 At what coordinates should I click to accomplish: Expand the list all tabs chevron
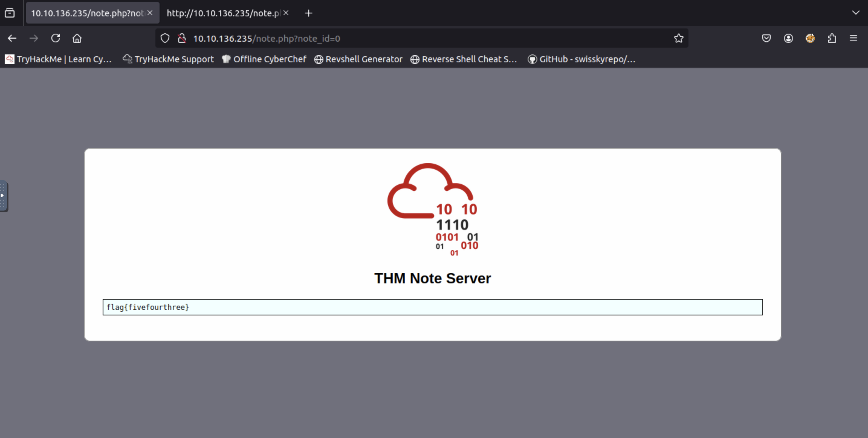pos(856,13)
